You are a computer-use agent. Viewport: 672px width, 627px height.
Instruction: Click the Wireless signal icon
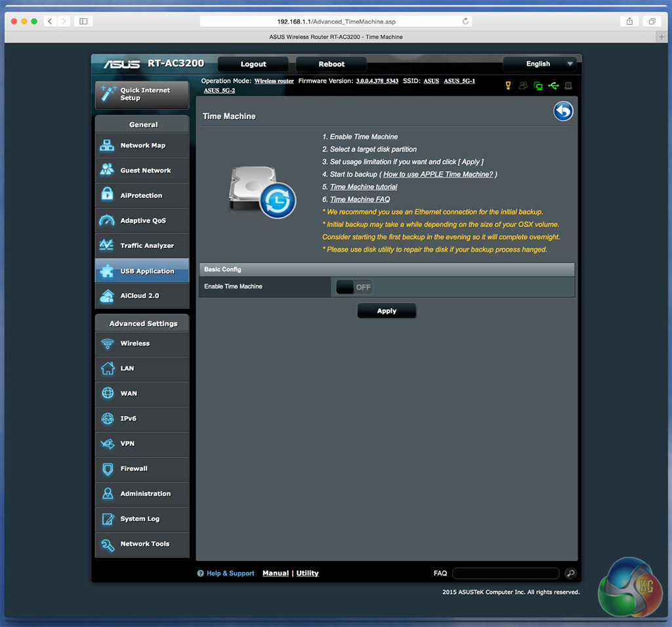tap(107, 344)
